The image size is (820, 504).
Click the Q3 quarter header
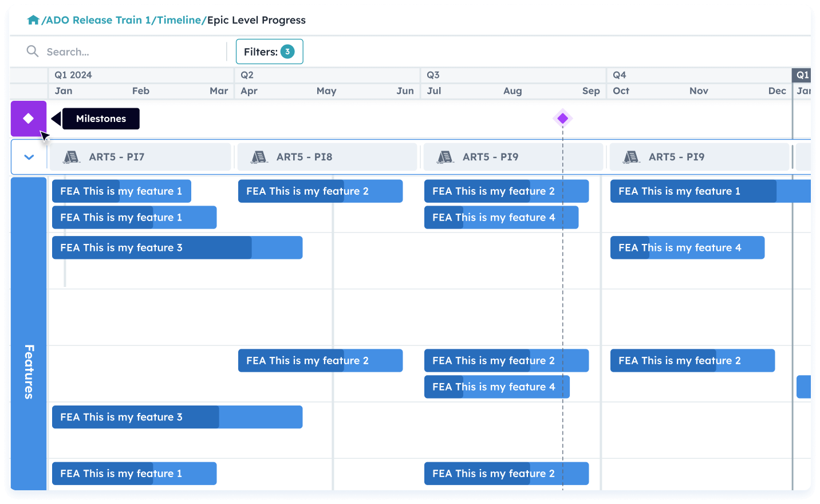pyautogui.click(x=433, y=75)
